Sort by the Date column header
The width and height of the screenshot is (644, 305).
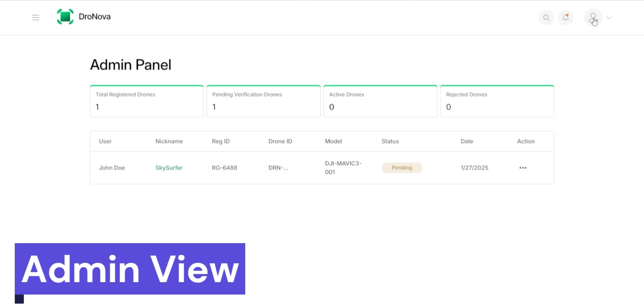point(467,141)
